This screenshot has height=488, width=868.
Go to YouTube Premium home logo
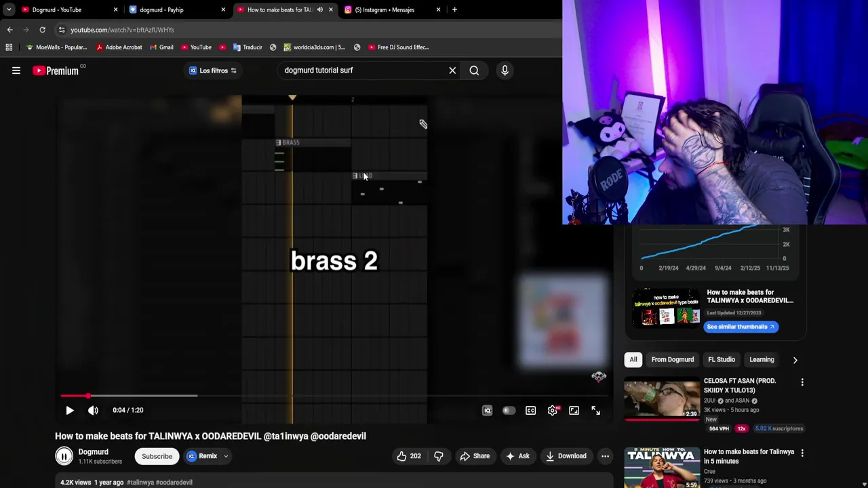[x=56, y=70]
